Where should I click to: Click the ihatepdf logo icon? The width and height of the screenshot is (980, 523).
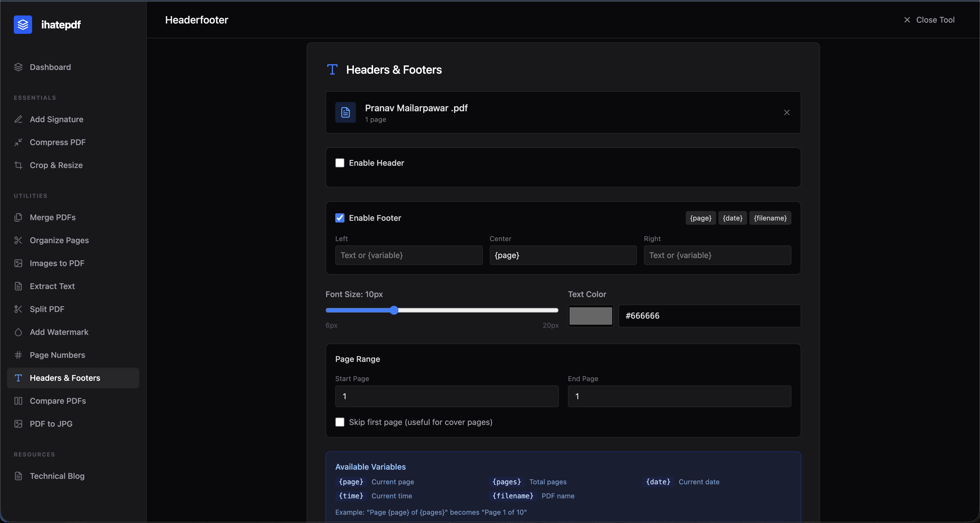[23, 25]
